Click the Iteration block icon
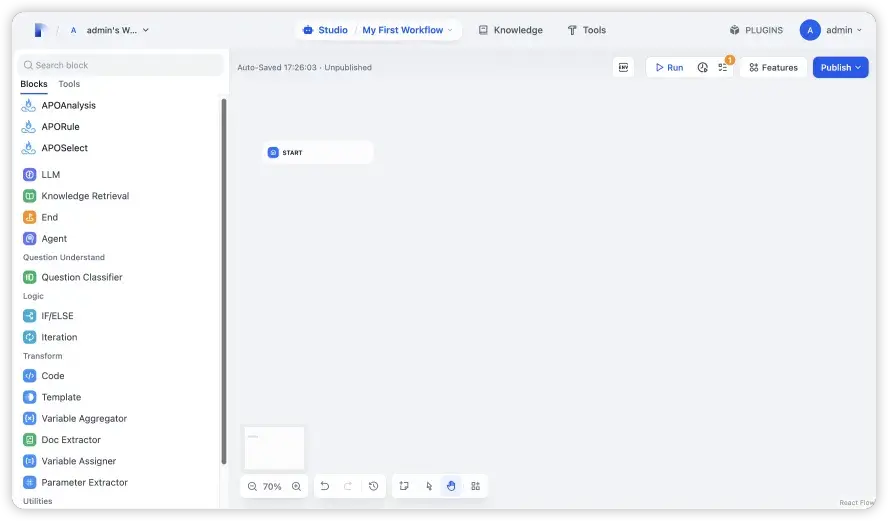Viewport: 888px width, 521px height. (29, 338)
